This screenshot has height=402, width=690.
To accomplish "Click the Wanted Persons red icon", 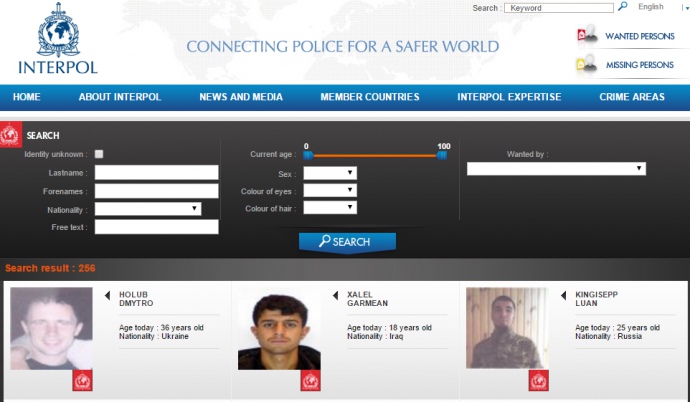I will click(587, 36).
